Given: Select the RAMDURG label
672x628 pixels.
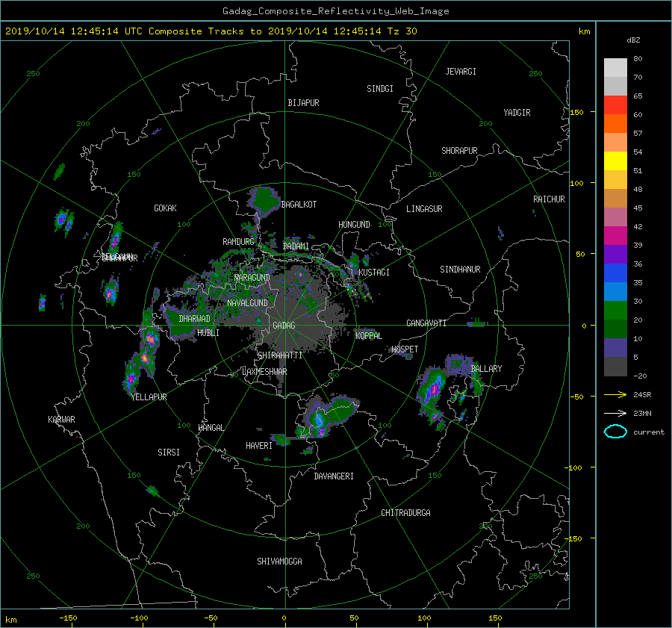Looking at the screenshot, I should [238, 242].
